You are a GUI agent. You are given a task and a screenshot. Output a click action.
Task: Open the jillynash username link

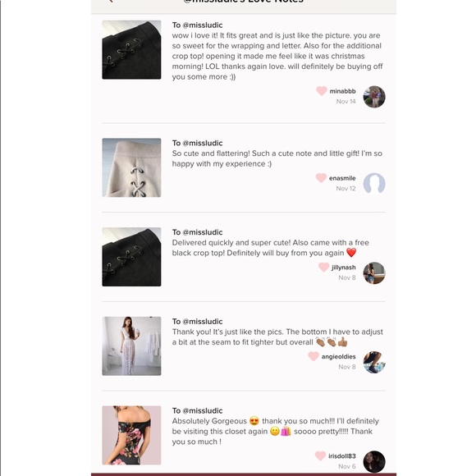pyautogui.click(x=344, y=268)
